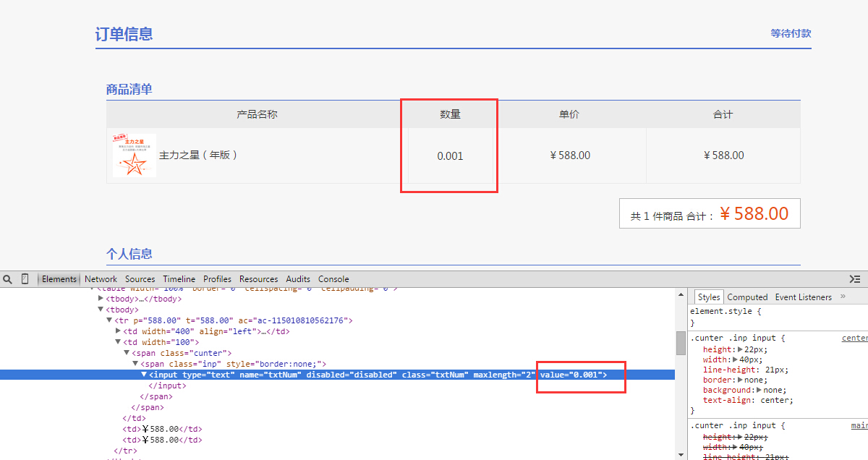Open the main stylesheet source link
Screen dimensions: 868x460
point(859,425)
